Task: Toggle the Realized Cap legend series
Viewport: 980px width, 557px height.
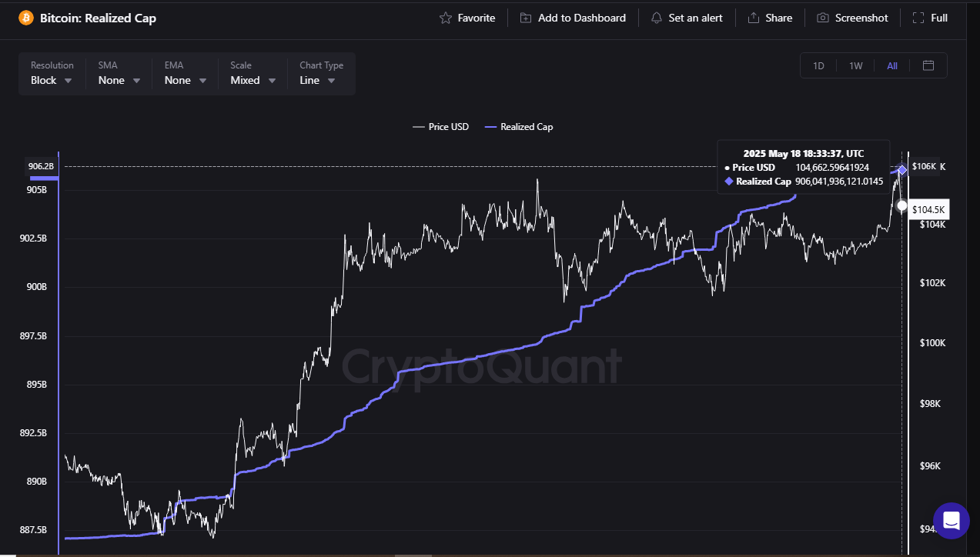Action: (x=518, y=126)
